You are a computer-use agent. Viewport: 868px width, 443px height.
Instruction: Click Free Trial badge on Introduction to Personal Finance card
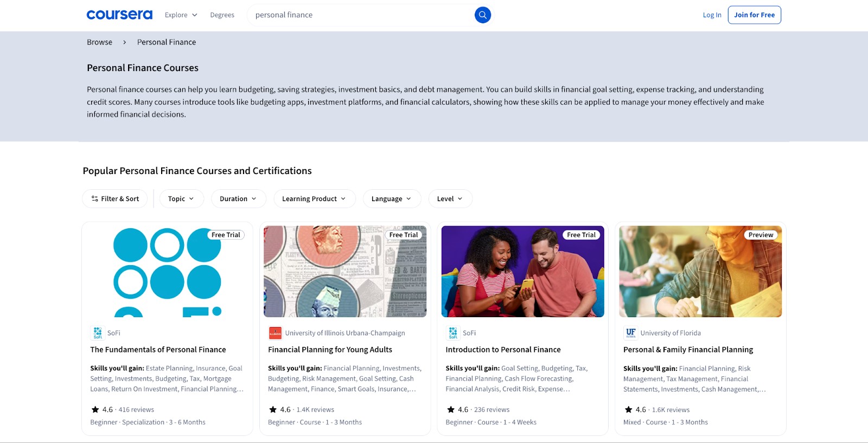tap(581, 235)
